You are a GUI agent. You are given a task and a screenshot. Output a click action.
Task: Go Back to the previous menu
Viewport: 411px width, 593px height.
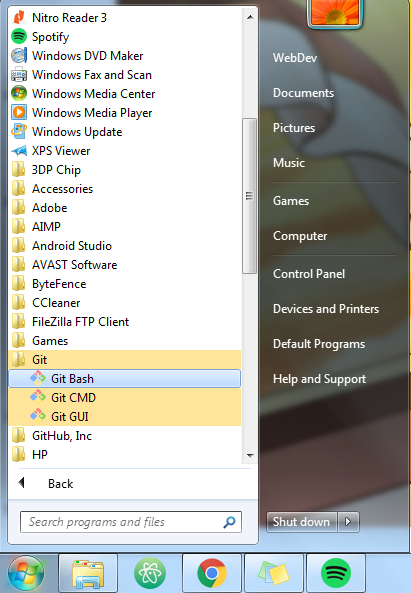pyautogui.click(x=60, y=483)
